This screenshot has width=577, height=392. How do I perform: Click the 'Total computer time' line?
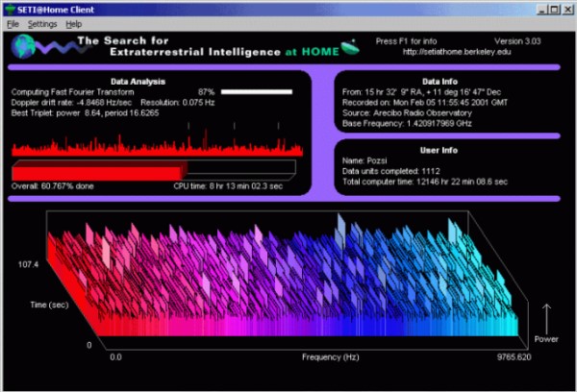425,182
